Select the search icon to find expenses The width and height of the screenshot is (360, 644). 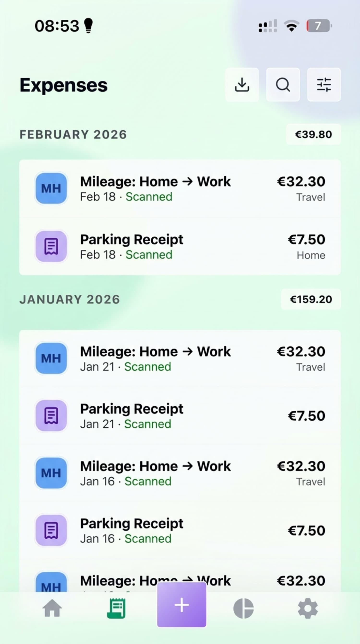(283, 85)
